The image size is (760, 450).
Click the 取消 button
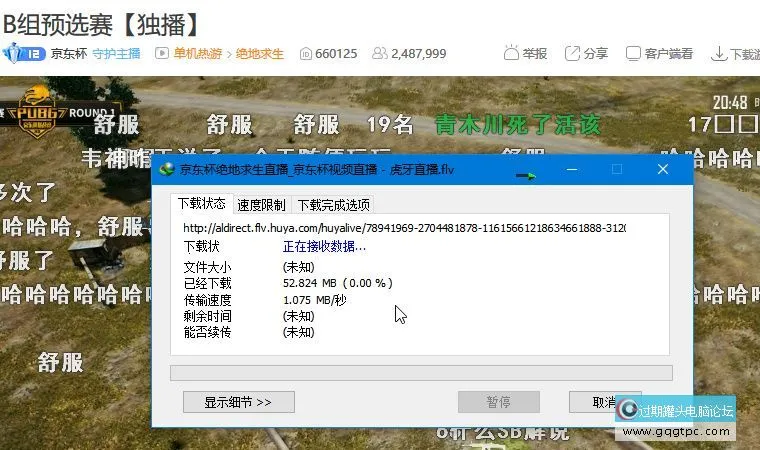604,402
